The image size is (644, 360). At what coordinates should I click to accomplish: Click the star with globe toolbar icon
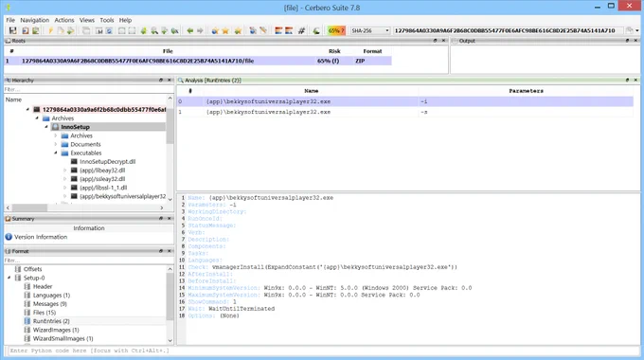pos(215,31)
